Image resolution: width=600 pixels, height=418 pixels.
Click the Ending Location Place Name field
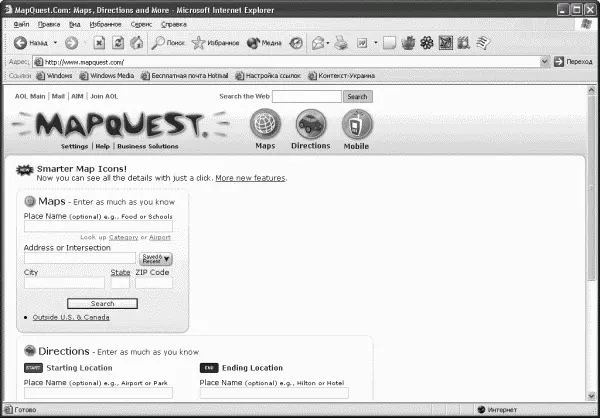[274, 393]
